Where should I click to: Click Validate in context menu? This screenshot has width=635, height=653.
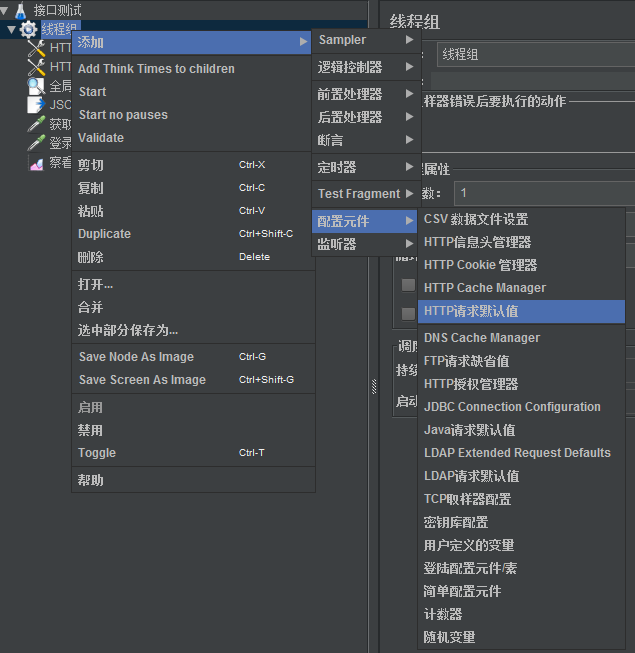[x=193, y=138]
